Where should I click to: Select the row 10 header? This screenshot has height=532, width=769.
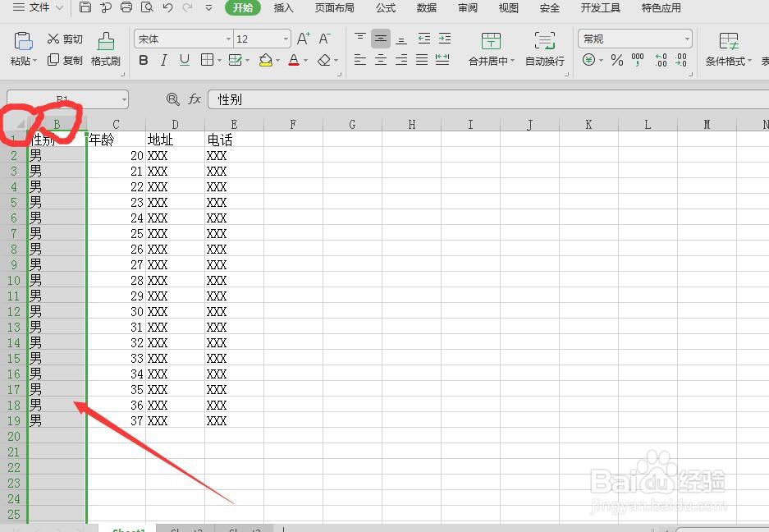[x=14, y=280]
